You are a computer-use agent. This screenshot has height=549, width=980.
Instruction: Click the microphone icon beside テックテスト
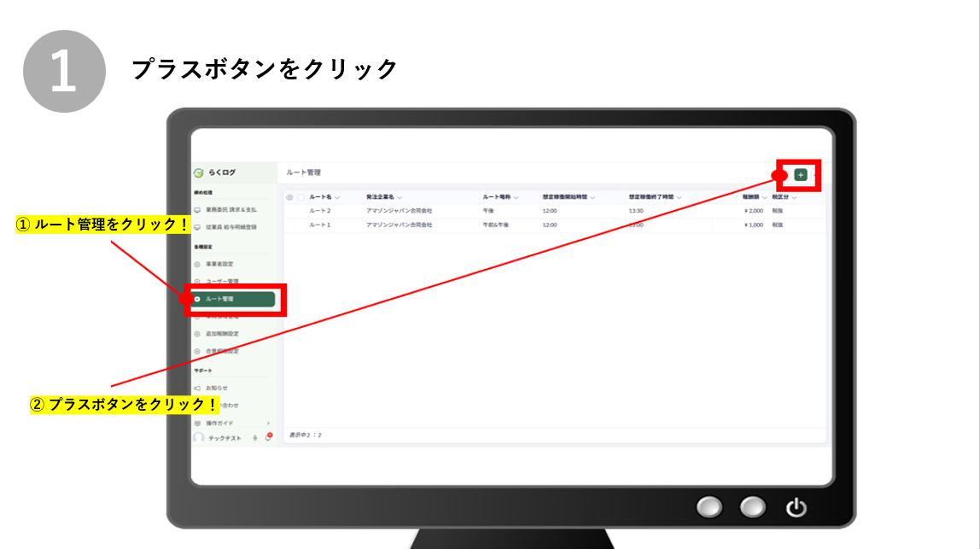pyautogui.click(x=255, y=438)
